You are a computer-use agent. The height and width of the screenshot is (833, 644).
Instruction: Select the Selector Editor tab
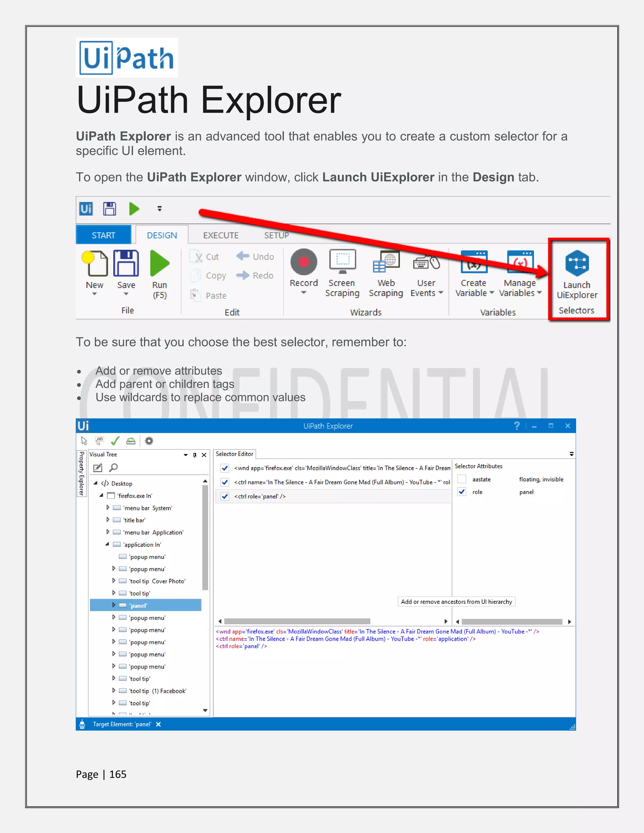tap(235, 454)
